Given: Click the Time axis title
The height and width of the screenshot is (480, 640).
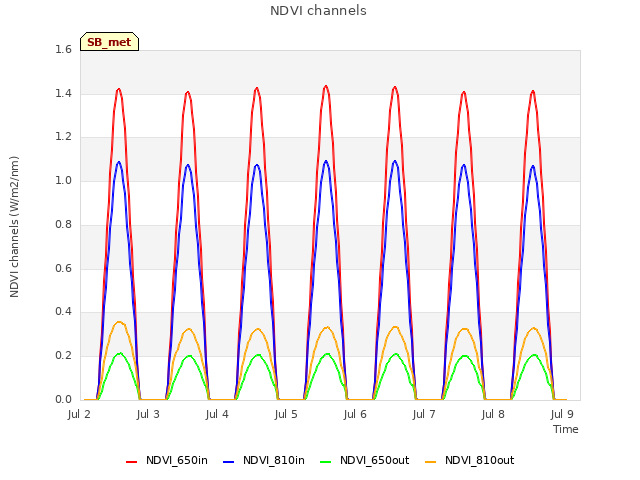Looking at the screenshot, I should (566, 429).
